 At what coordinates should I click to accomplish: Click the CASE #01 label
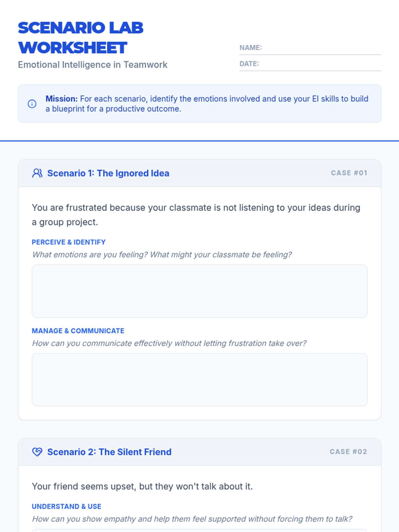(x=349, y=173)
